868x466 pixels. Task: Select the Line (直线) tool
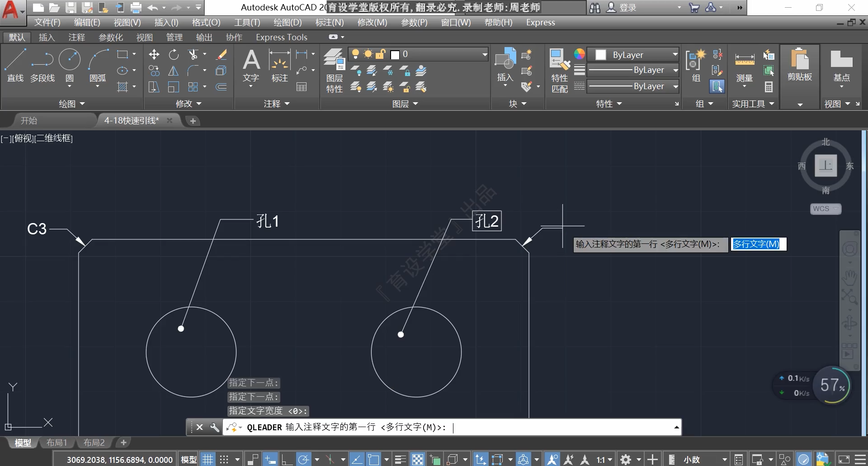coord(15,66)
